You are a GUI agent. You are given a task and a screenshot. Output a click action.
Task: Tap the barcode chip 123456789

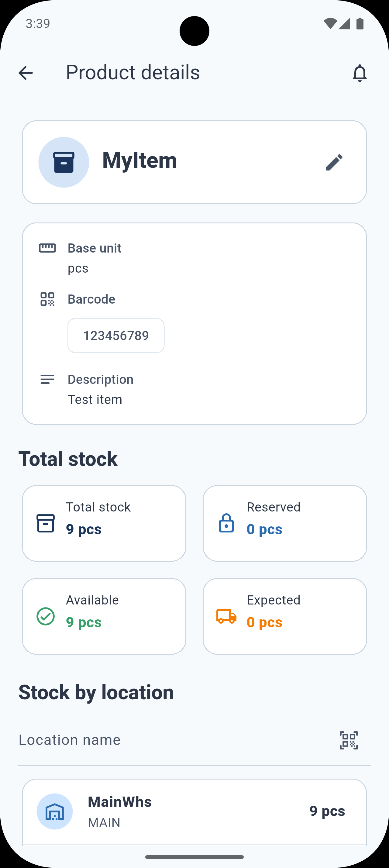coord(116,336)
